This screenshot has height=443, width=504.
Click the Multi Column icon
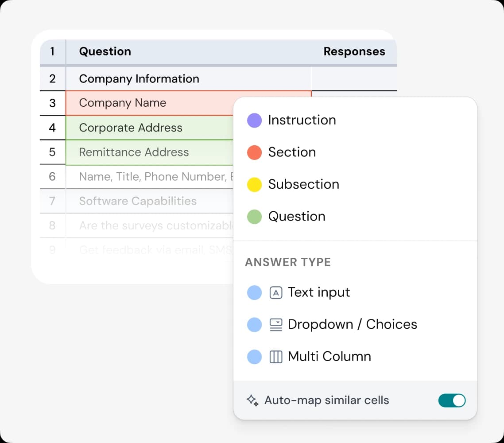276,357
